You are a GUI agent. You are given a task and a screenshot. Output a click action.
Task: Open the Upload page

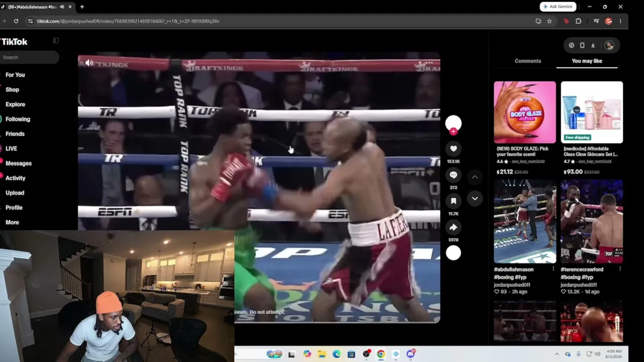(15, 193)
